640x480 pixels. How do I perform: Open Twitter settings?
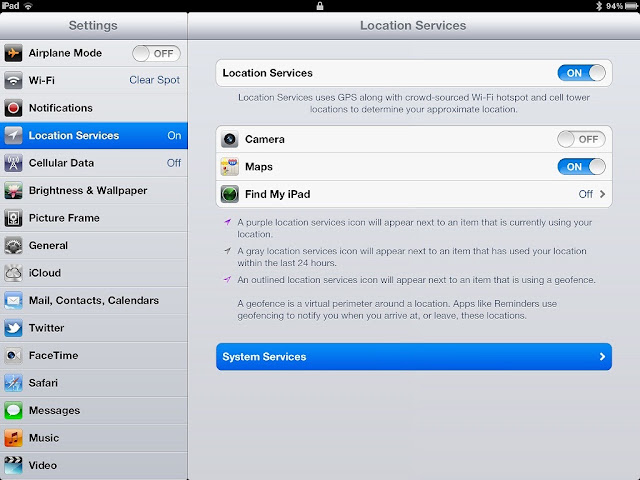pos(94,328)
